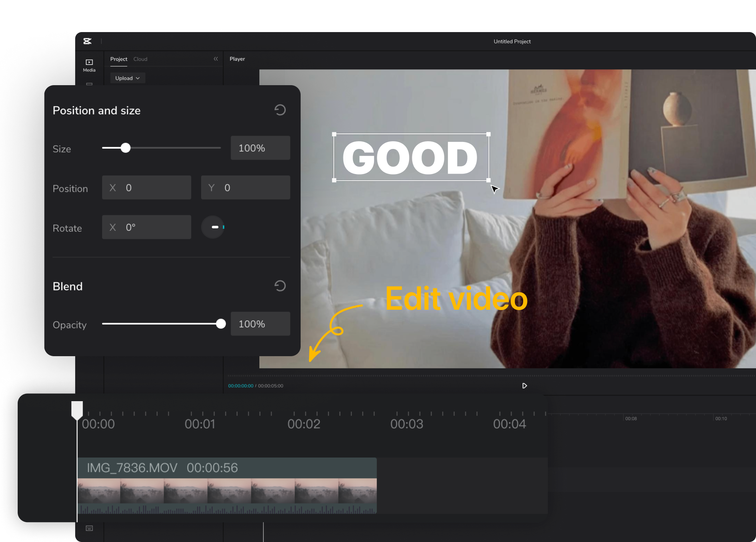
Task: Toggle the rotation dial next to Rotate
Action: pos(213,227)
